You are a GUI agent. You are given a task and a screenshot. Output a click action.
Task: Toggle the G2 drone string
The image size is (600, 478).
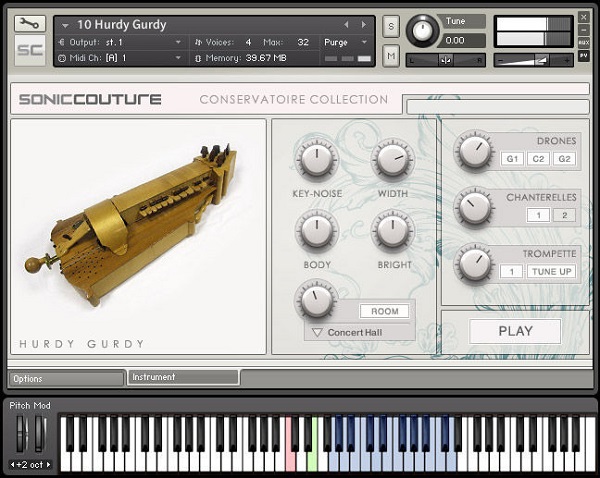(564, 159)
